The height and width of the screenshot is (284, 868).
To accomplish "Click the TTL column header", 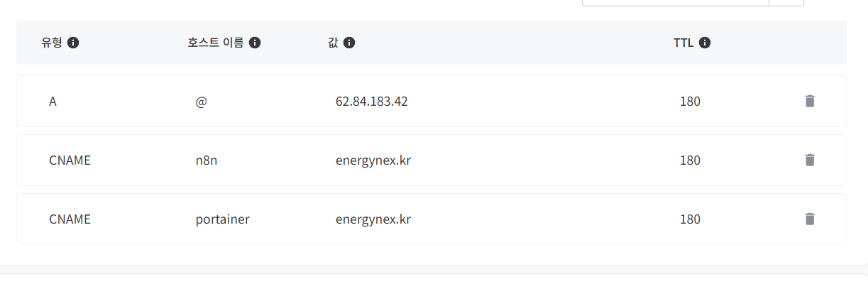I will pos(683,43).
